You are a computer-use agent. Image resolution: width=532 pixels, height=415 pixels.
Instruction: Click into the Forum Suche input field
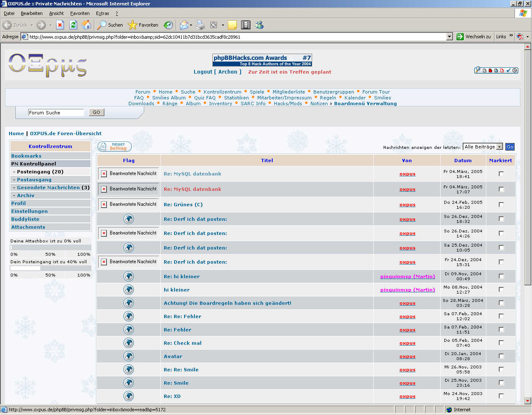click(x=56, y=113)
